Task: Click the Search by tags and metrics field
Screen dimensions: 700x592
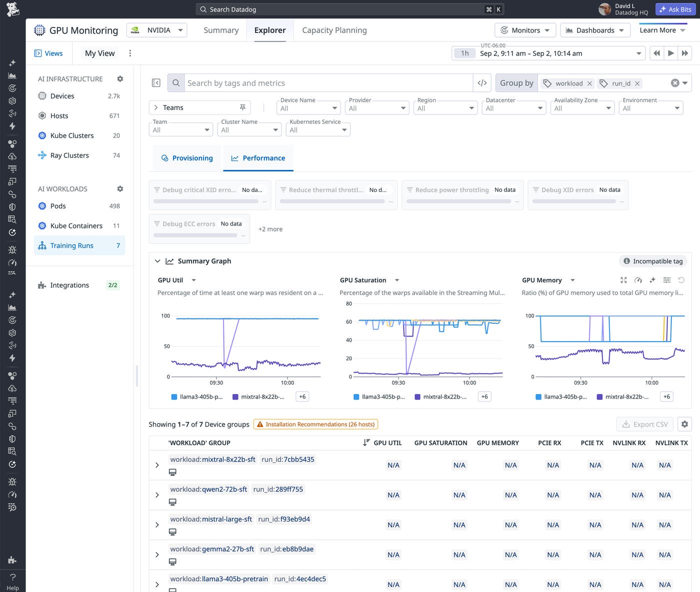Action: tap(328, 83)
